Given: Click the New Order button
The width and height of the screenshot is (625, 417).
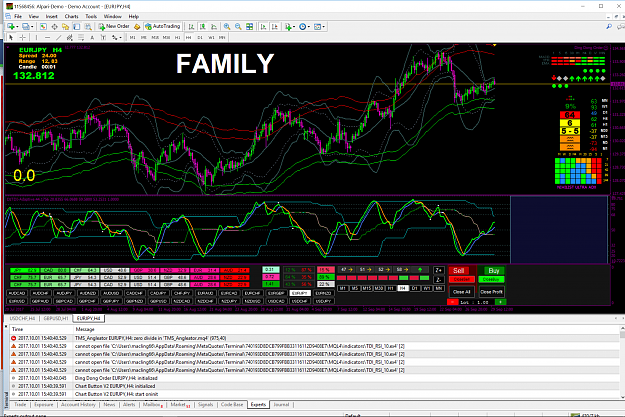Looking at the screenshot, I should point(114,26).
